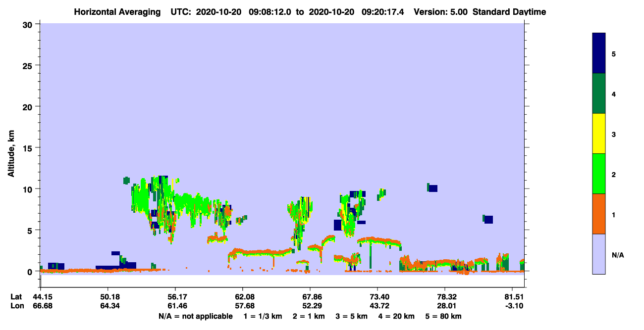Click longitude value "66.68"
The height and width of the screenshot is (330, 644).
[x=43, y=306]
